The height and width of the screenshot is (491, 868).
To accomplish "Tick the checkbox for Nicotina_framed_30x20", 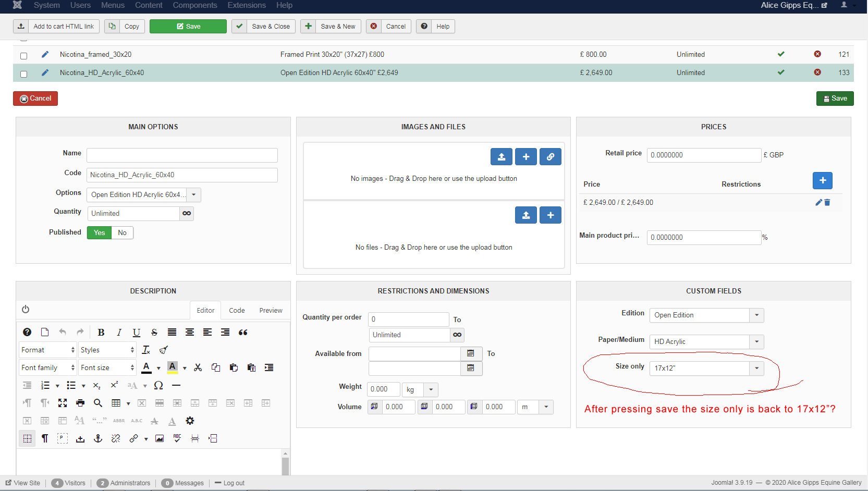I will tap(23, 56).
